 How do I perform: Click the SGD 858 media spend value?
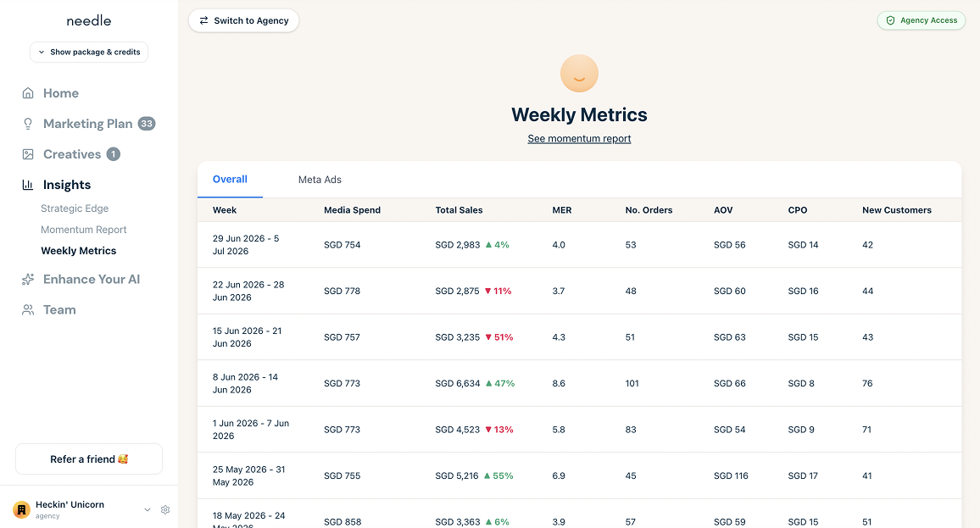342,522
